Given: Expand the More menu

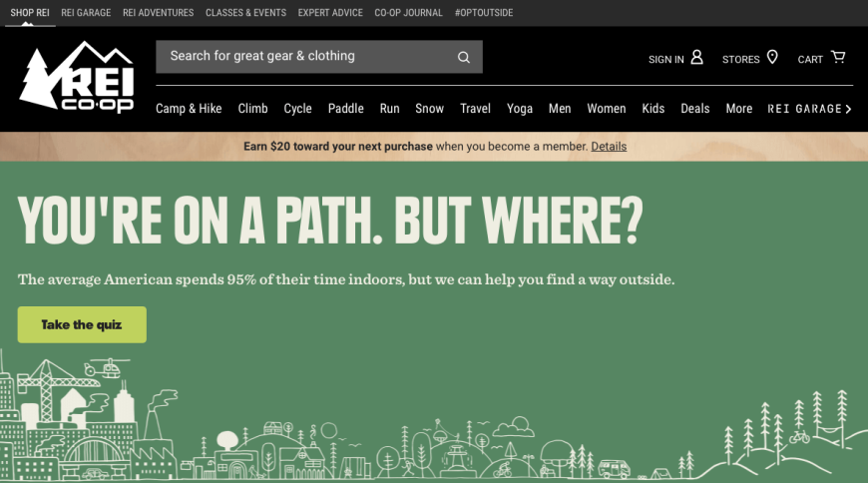Looking at the screenshot, I should point(739,109).
